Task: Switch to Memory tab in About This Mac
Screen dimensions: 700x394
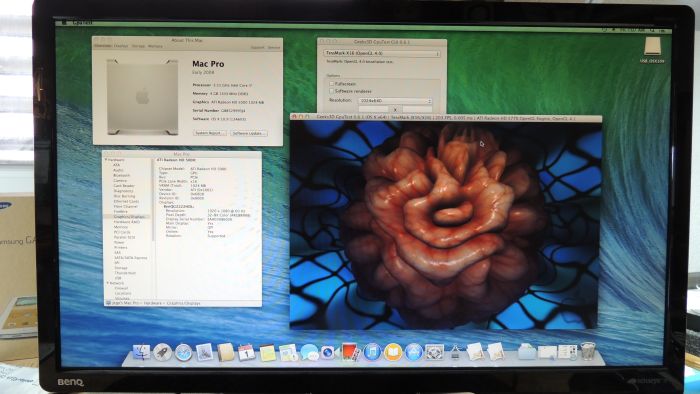Action: pos(155,46)
